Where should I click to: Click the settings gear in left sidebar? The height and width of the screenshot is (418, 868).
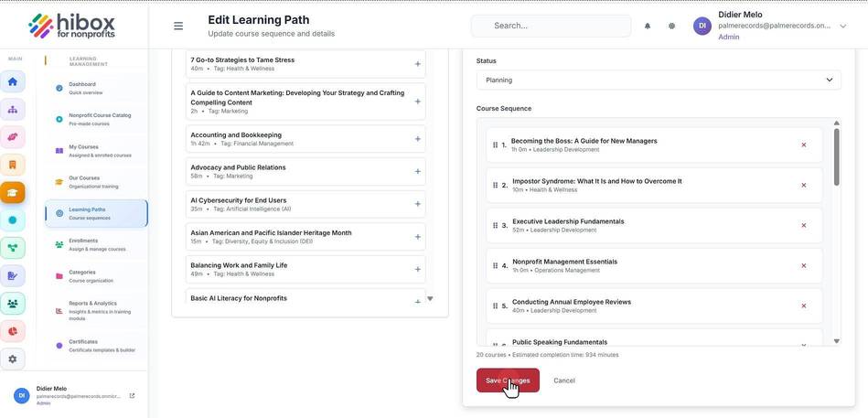13,359
